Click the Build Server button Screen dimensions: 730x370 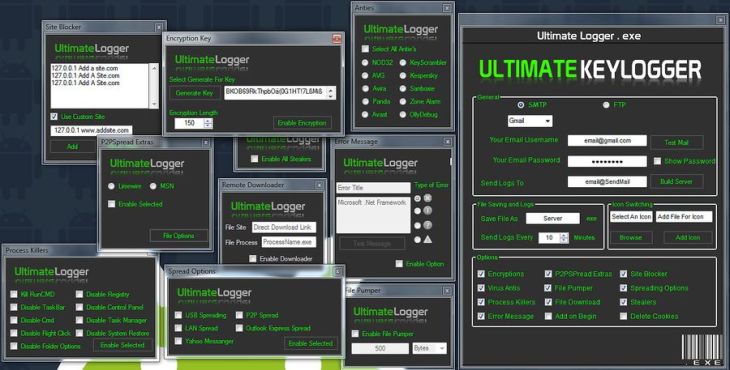(x=676, y=182)
